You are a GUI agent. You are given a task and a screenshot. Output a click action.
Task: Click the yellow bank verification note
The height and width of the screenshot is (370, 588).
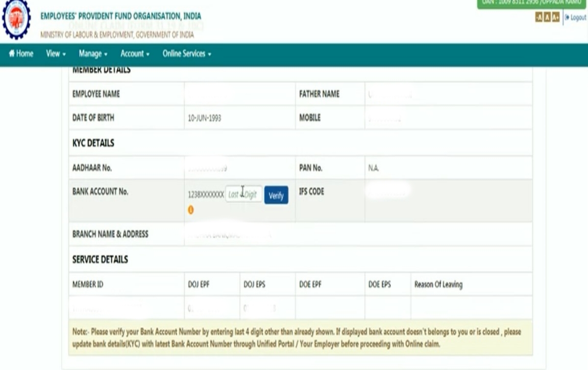300,338
